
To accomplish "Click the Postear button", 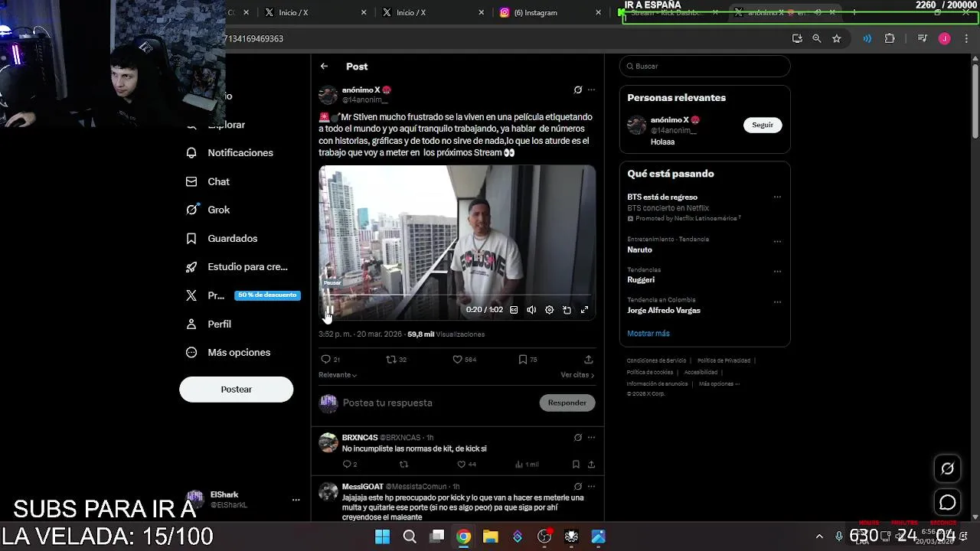I will tap(236, 390).
